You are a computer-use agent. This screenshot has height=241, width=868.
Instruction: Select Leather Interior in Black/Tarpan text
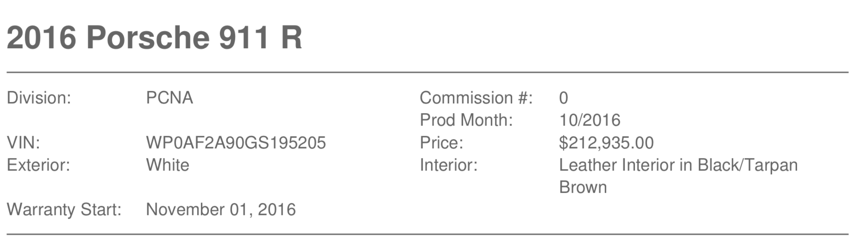click(x=679, y=165)
